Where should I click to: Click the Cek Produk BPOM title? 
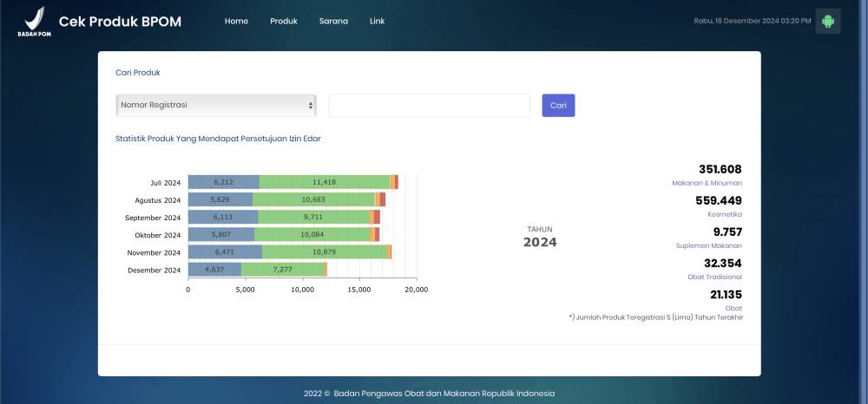(x=120, y=22)
